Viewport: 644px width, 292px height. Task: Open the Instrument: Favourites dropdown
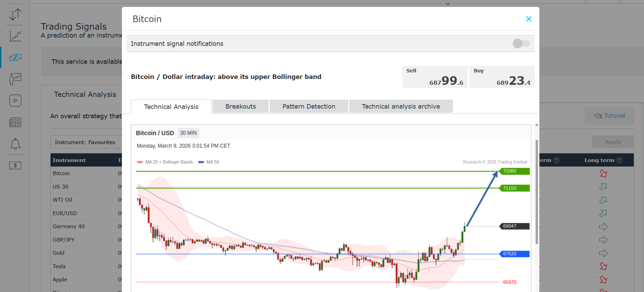coord(86,142)
